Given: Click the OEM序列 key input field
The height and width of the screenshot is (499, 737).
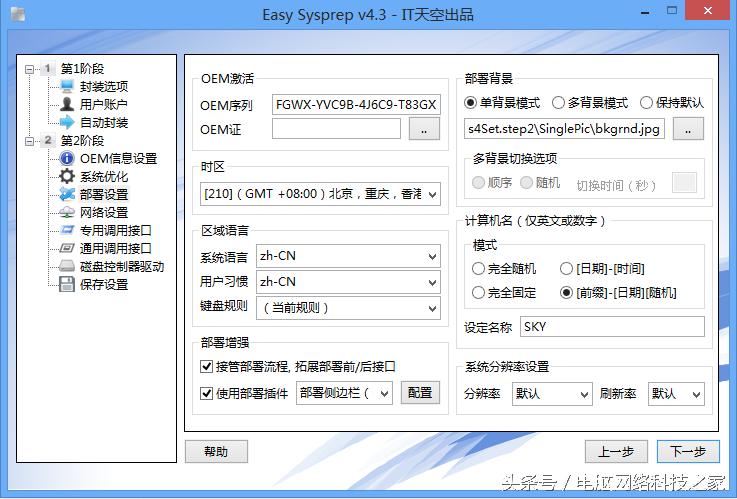Looking at the screenshot, I should [356, 104].
